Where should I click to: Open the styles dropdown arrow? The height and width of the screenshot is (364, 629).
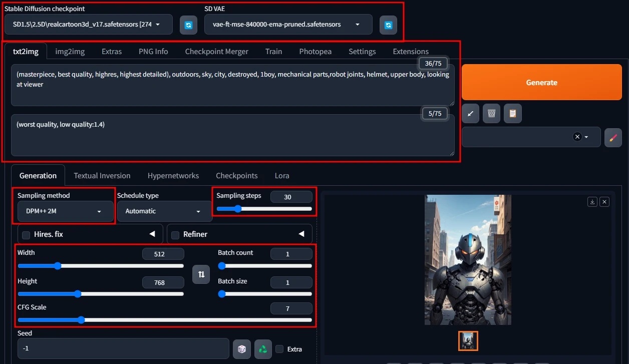click(586, 137)
